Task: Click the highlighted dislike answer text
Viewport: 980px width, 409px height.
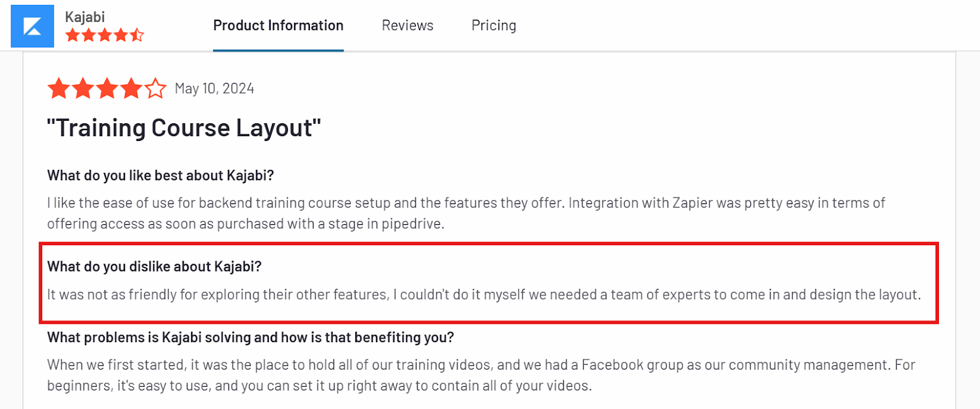Action: tap(483, 294)
